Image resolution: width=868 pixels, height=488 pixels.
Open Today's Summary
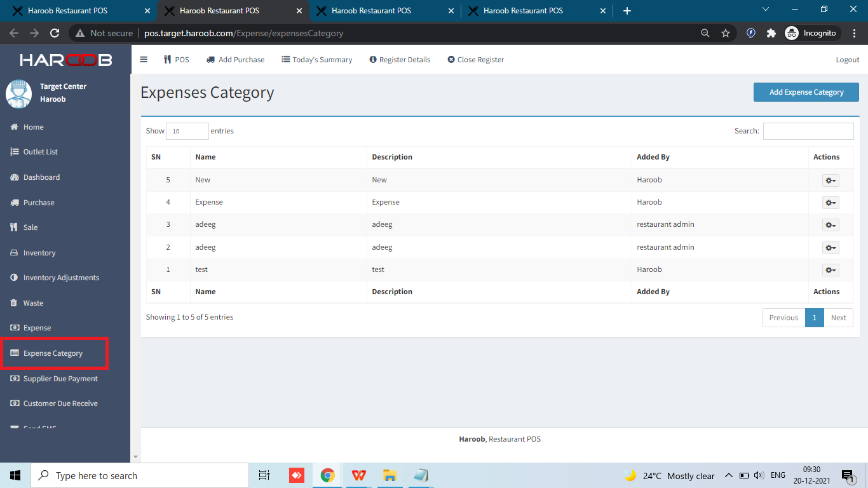(x=316, y=60)
